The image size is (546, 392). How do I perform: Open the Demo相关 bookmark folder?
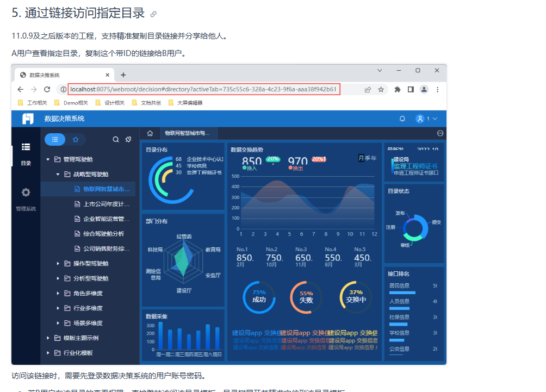[71, 103]
